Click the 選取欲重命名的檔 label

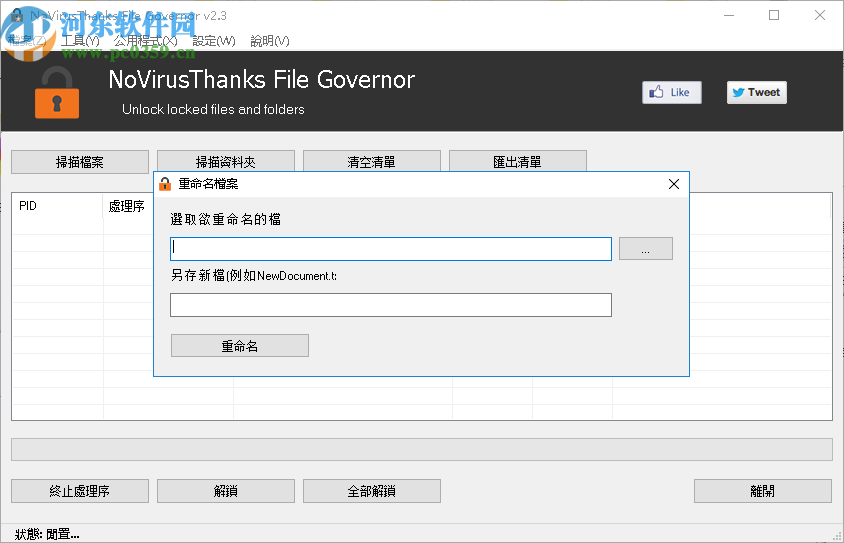coord(226,219)
